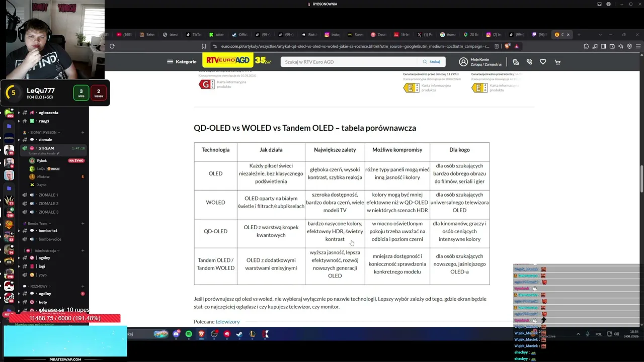Open Spotify from the taskbar

coord(189,334)
